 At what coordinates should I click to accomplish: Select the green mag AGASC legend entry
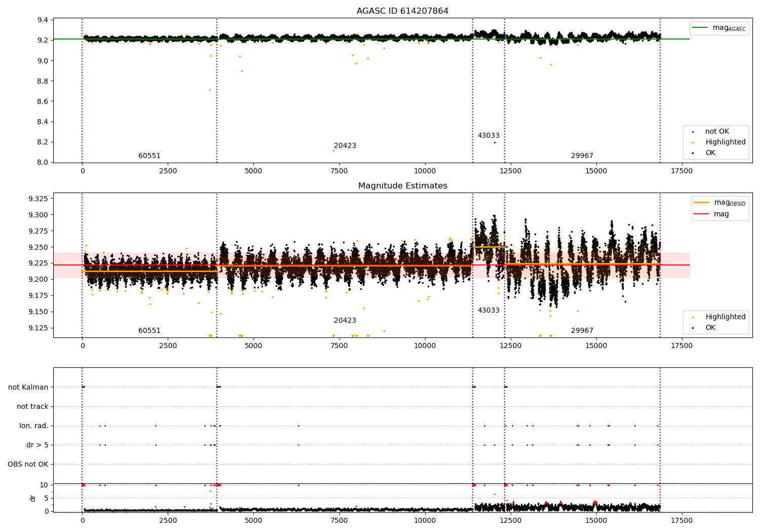tap(719, 28)
